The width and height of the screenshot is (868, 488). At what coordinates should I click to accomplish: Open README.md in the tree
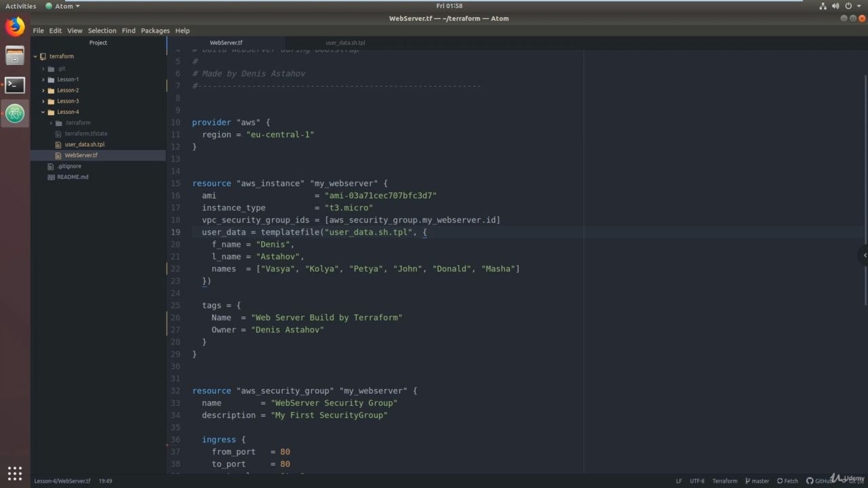[73, 177]
